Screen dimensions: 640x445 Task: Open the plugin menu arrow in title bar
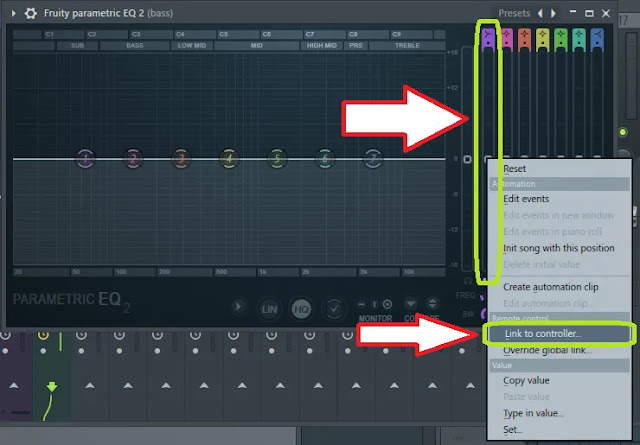coord(13,13)
